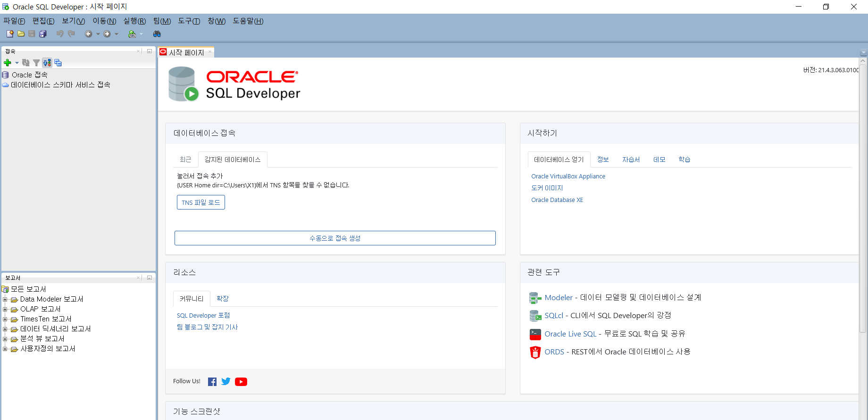The width and height of the screenshot is (868, 420).
Task: Expand the 데이터 딕셔너리 보고서 node
Action: pos(5,329)
